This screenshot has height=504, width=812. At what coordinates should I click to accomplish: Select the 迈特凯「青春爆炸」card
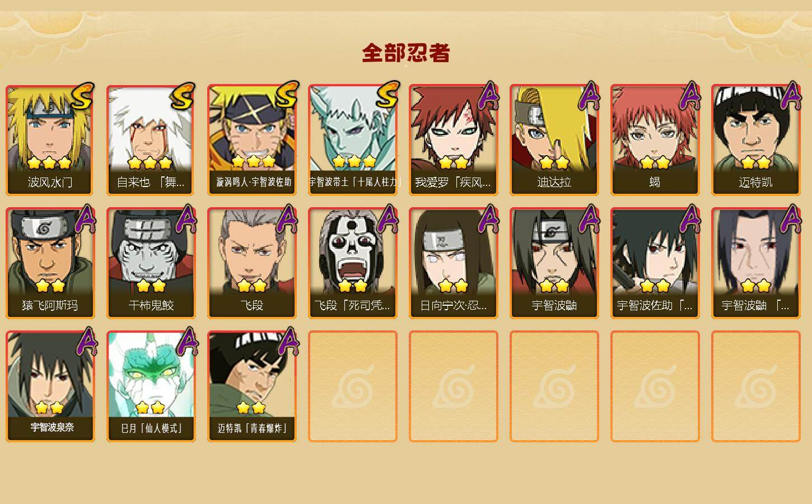pos(252,386)
